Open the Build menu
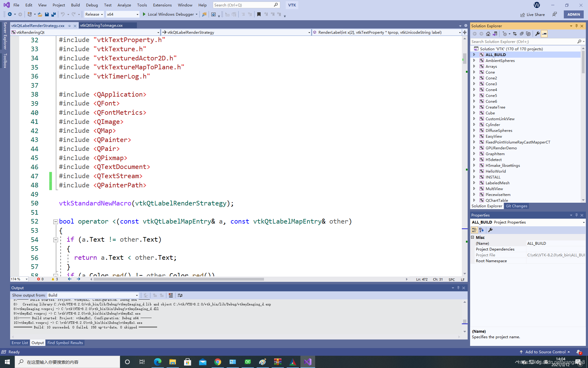 tap(75, 5)
